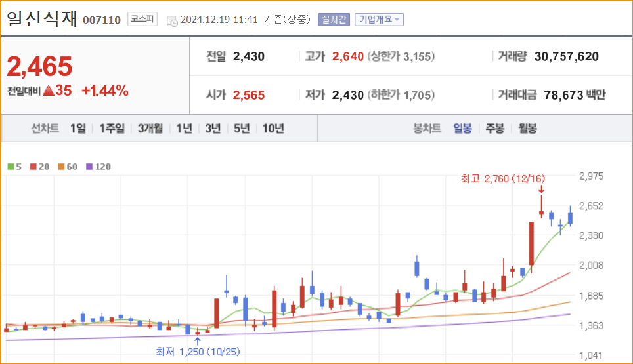633x364 pixels.
Task: Click the green 5-day moving average legend
Action: 14,167
